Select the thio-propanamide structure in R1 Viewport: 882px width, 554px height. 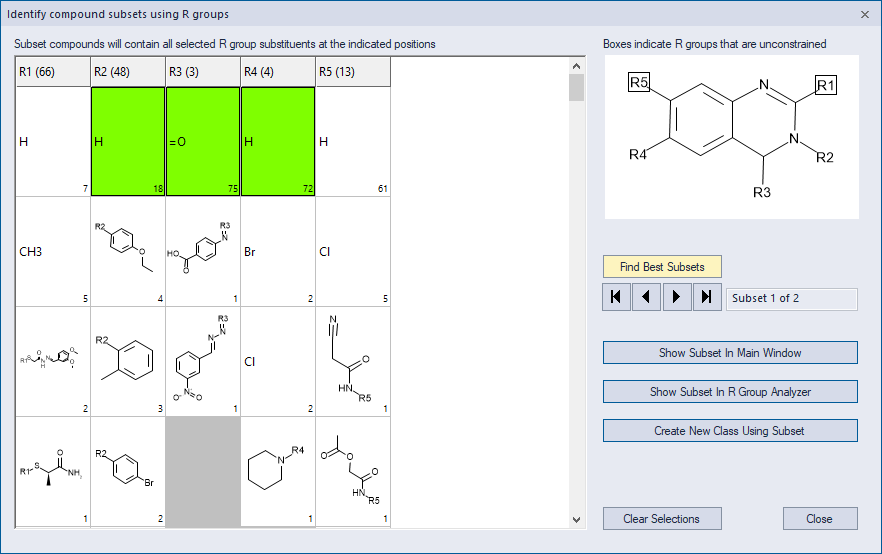tap(53, 472)
